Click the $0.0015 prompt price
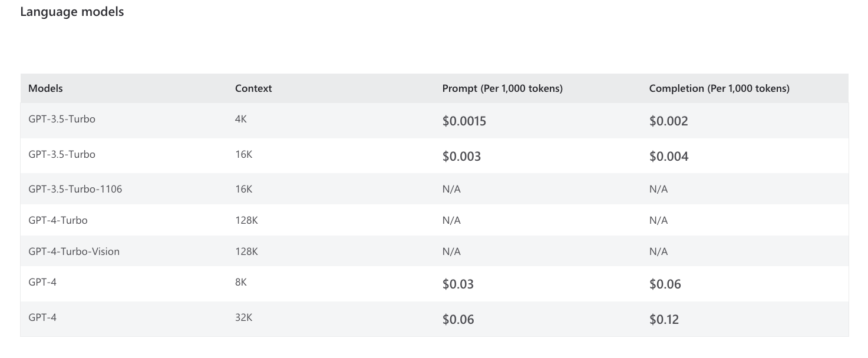Screen dimensions: 868x358 [x=464, y=121]
